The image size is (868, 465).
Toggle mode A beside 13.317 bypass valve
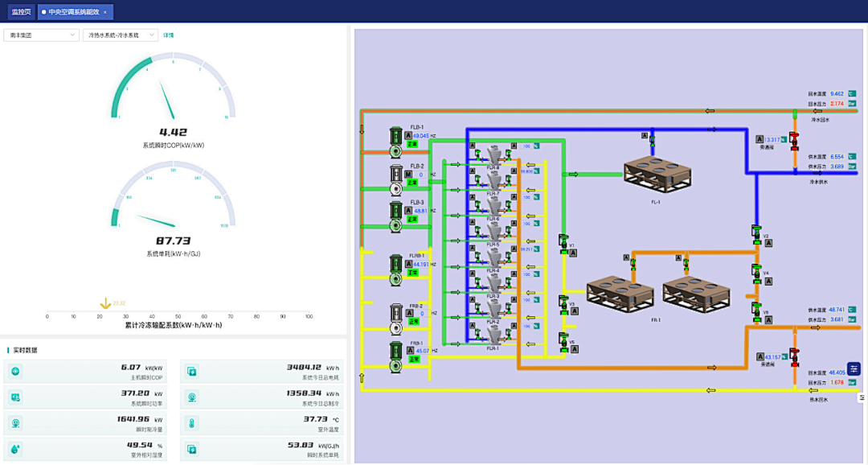tap(759, 140)
